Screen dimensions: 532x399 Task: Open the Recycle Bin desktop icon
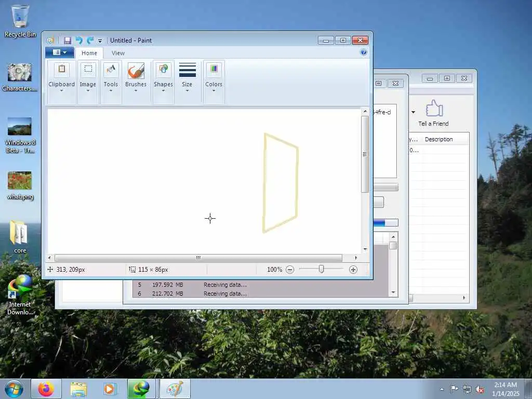20,21
